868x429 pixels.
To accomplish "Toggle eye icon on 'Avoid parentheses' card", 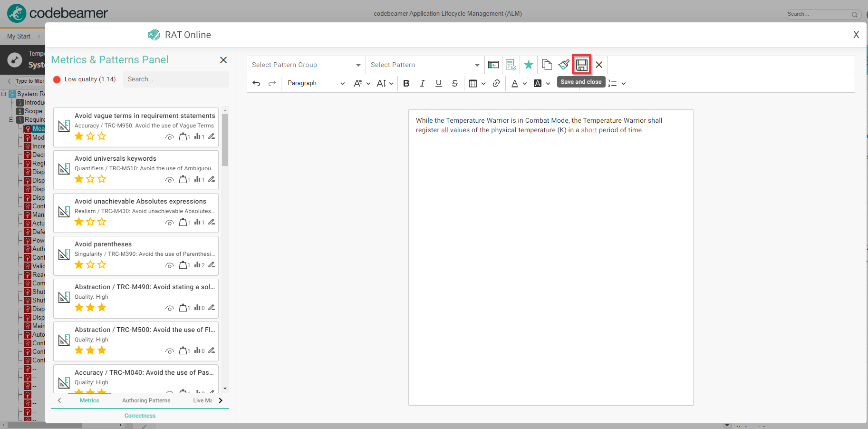I will tap(169, 266).
